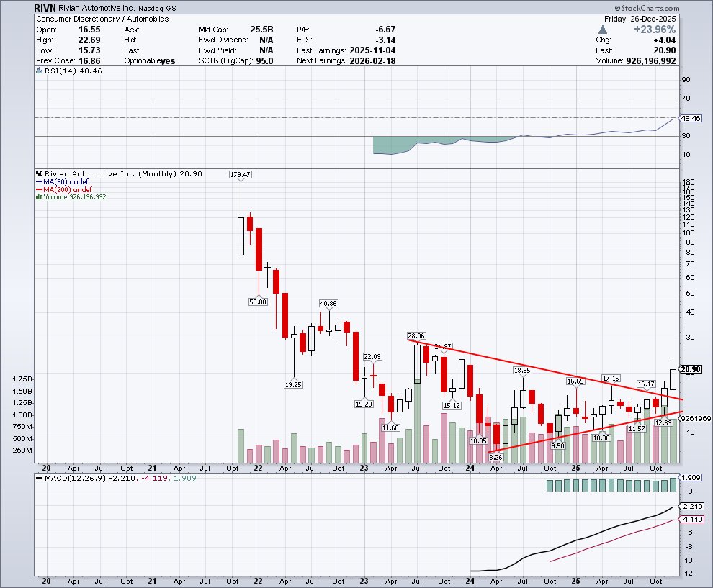Click the Mkt Cap 25.5B value
The image size is (713, 588).
[x=261, y=30]
